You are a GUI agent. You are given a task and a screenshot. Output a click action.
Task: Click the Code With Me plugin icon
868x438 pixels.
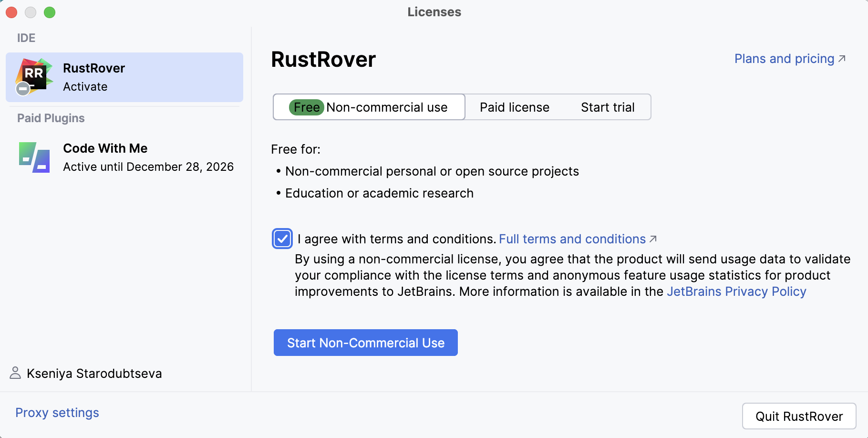click(x=33, y=156)
